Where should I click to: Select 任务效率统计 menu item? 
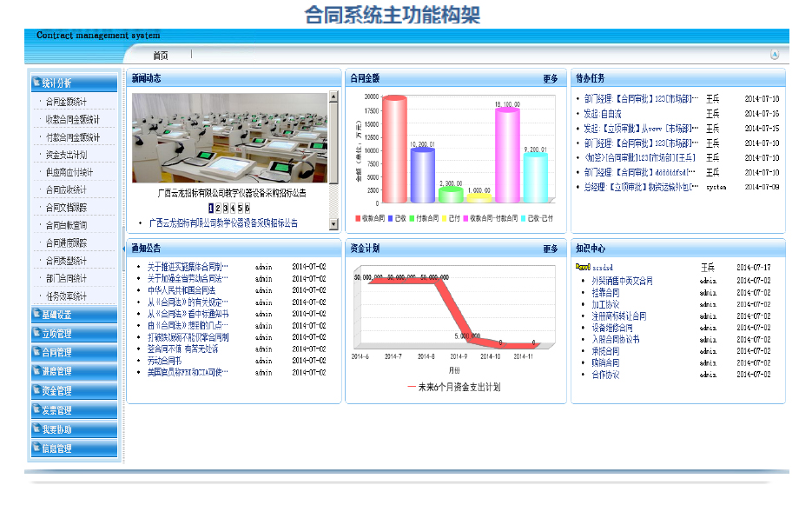click(x=66, y=296)
